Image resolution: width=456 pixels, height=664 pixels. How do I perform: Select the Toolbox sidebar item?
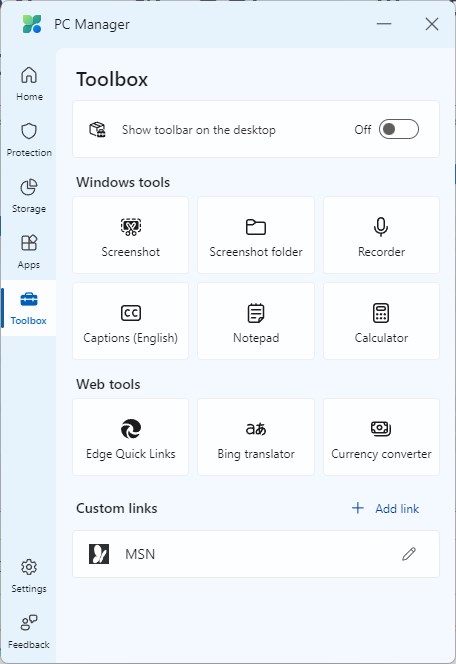coord(29,308)
